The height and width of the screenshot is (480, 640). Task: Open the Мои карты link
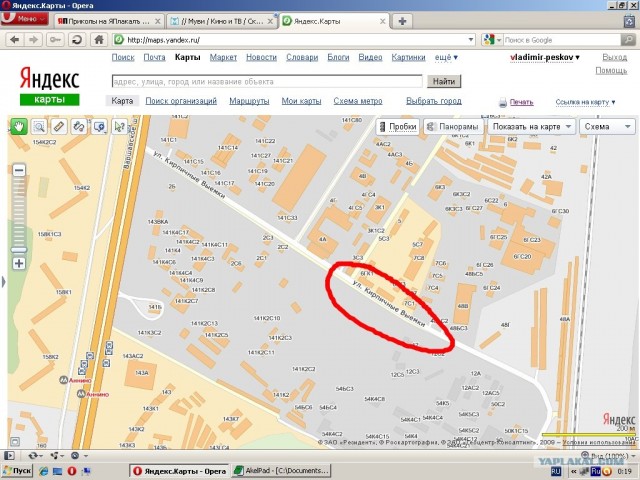tap(301, 101)
